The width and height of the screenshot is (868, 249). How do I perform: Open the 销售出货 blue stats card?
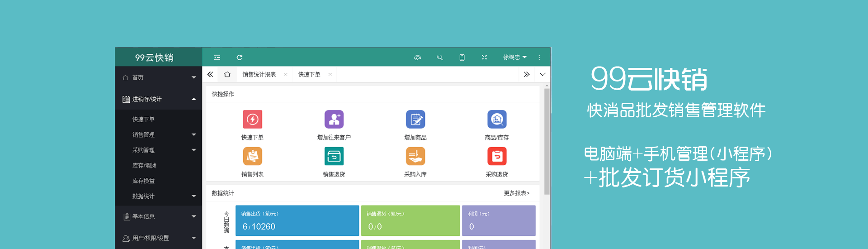297,220
